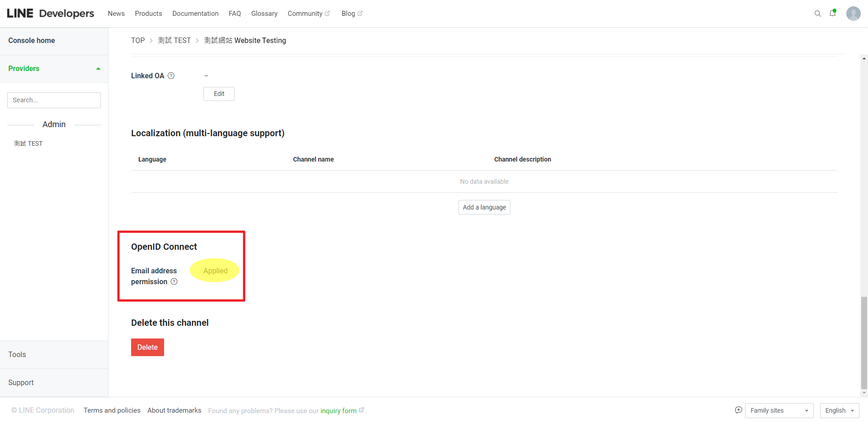Open the notifications bell icon

coord(832,13)
